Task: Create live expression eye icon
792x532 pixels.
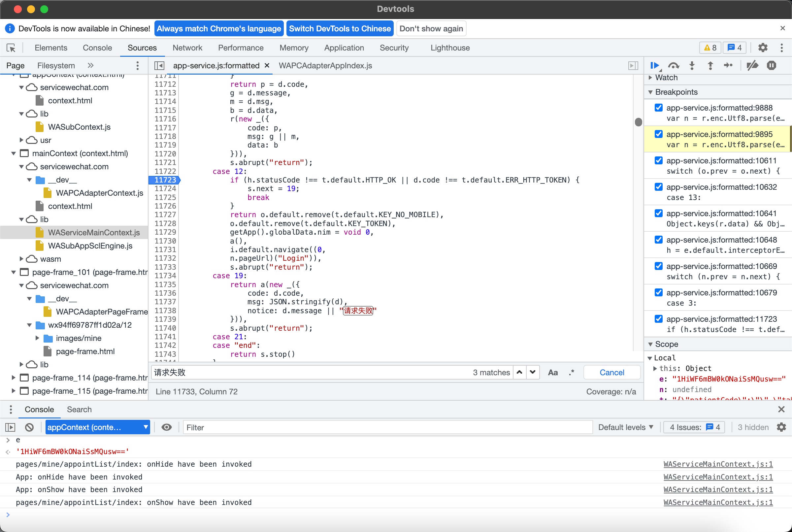Action: pyautogui.click(x=166, y=427)
